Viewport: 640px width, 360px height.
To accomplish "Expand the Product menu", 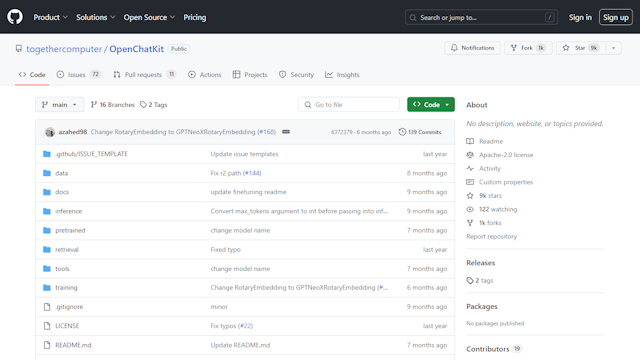I will pyautogui.click(x=50, y=17).
